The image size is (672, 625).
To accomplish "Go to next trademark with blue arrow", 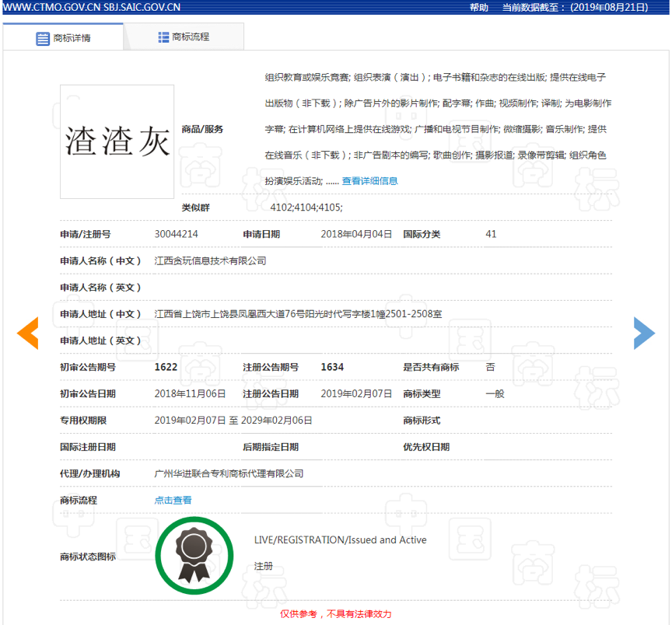I will tap(644, 333).
